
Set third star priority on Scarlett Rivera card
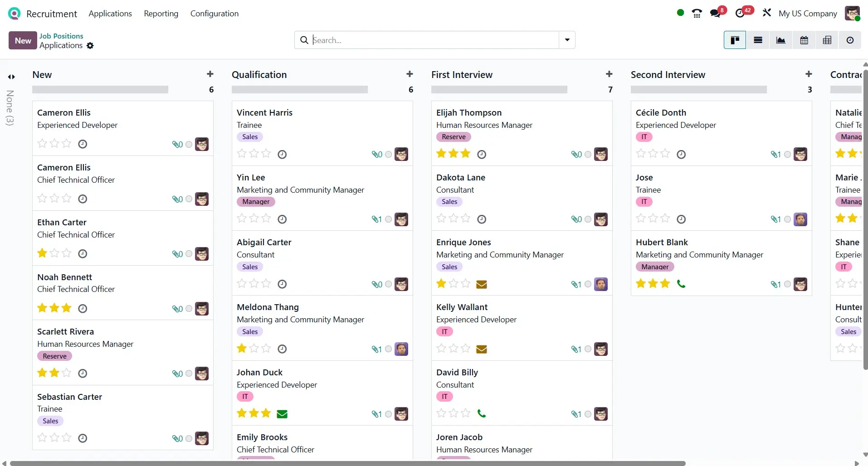tap(67, 373)
